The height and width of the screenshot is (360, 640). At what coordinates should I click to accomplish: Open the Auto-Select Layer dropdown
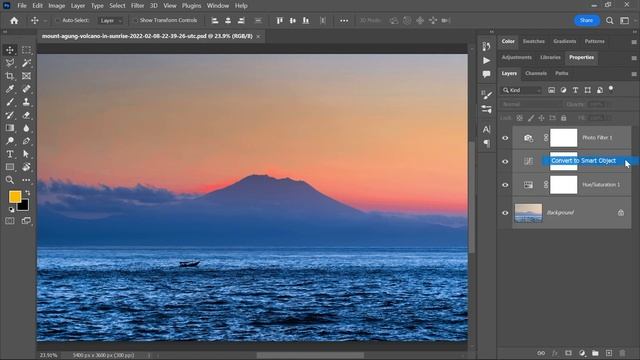(111, 20)
